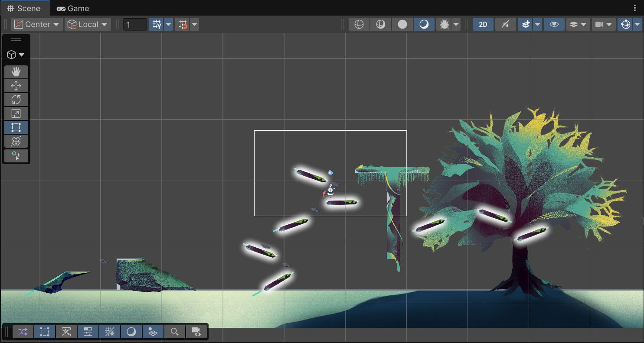
Task: Click the sliders settings icon in bottom overlay
Action: 88,332
